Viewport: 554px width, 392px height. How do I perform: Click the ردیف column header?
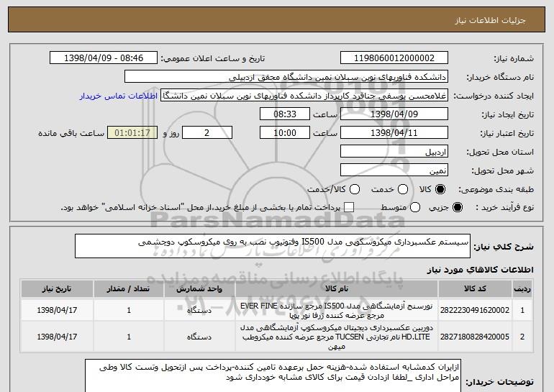click(522, 289)
